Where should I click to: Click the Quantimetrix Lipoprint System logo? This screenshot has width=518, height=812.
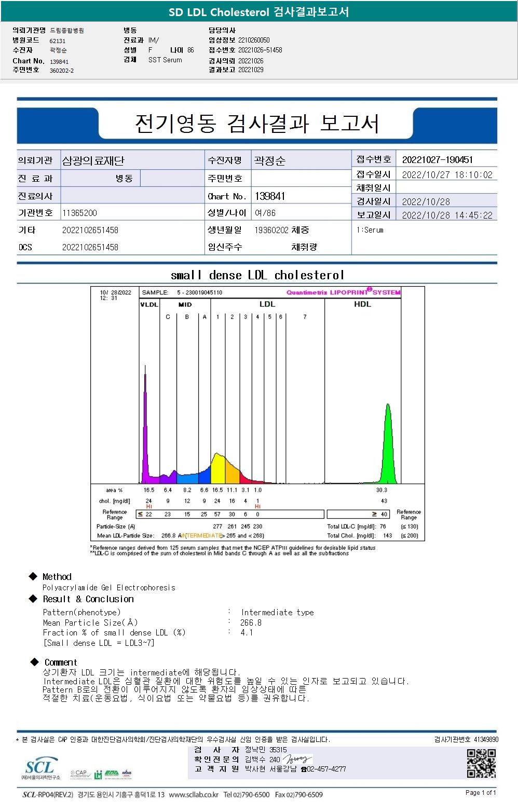pos(344,292)
